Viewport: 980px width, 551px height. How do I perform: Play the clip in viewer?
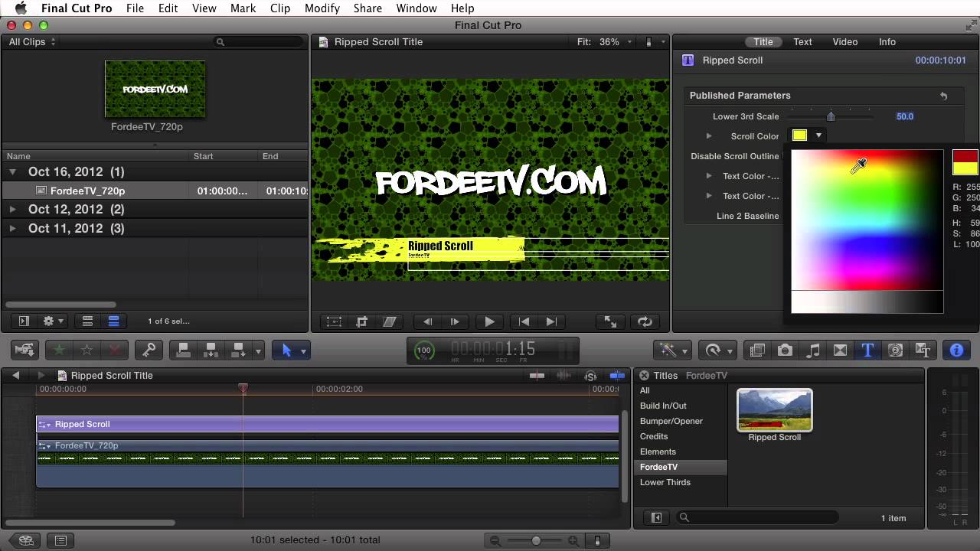tap(489, 321)
